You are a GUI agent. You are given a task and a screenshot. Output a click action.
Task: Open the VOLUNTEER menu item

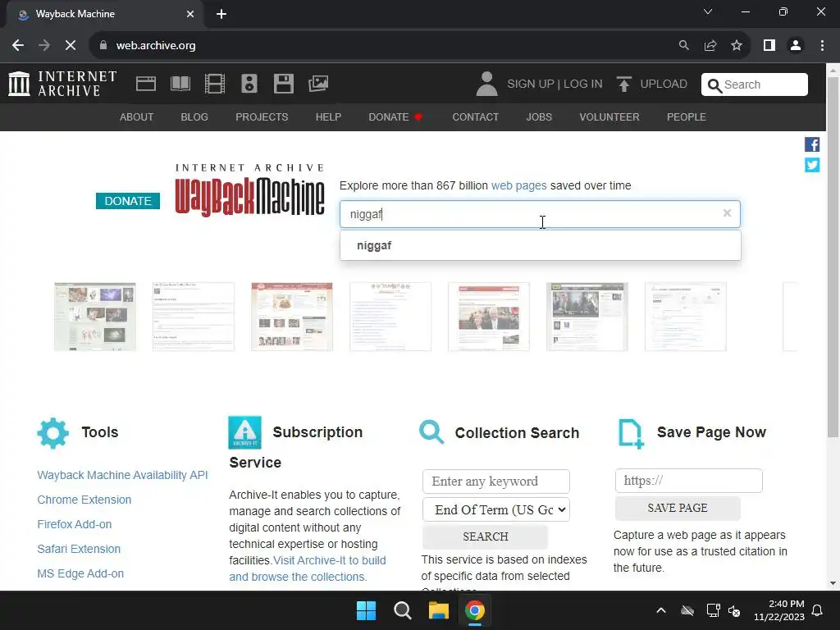coord(609,116)
